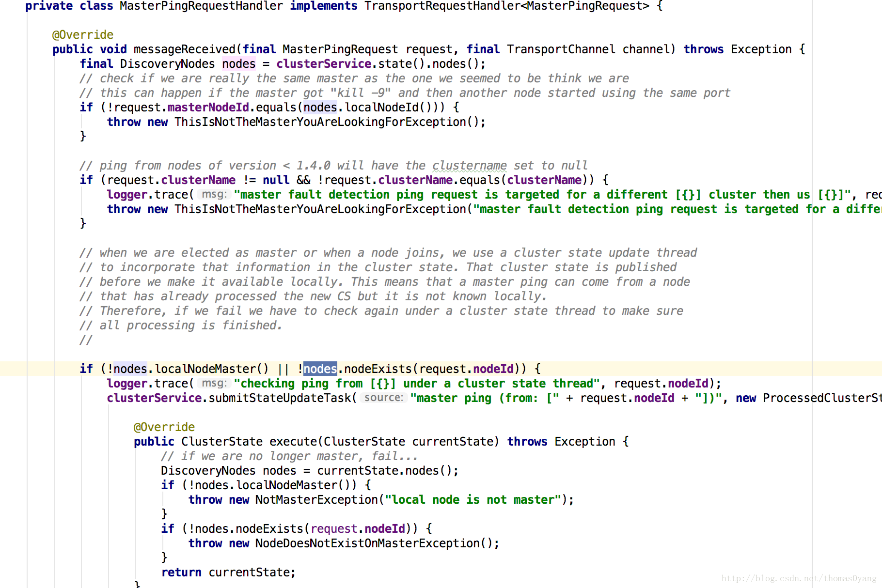Click clusterService in the state().nodes() assignment
The width and height of the screenshot is (882, 588).
coord(324,64)
